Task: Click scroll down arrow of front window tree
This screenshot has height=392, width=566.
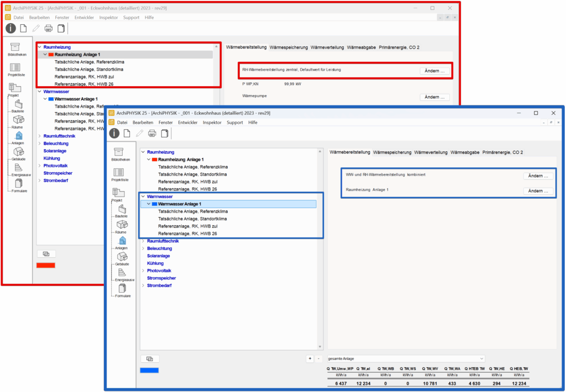Action: point(320,347)
